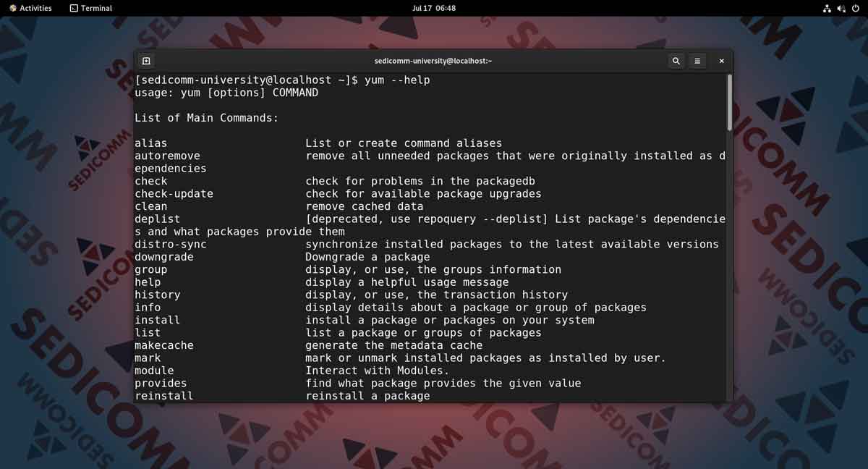Click the Terminal icon in top bar

coord(74,8)
